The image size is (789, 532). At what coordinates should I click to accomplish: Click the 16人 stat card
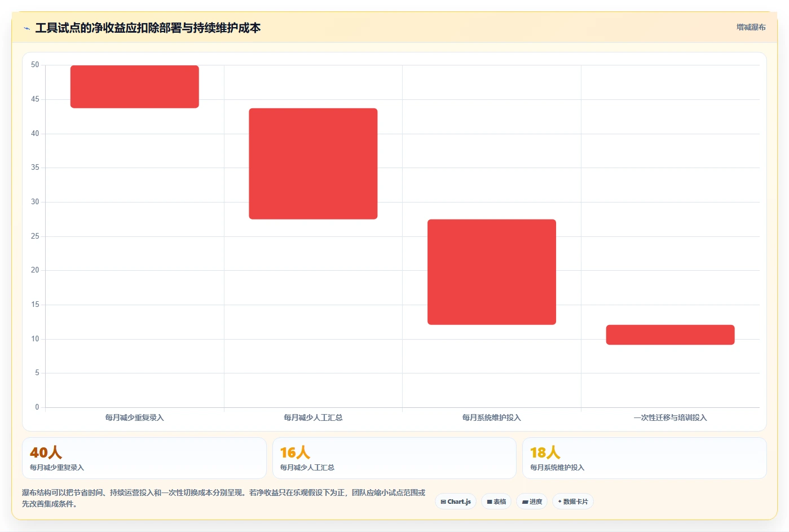pos(394,458)
